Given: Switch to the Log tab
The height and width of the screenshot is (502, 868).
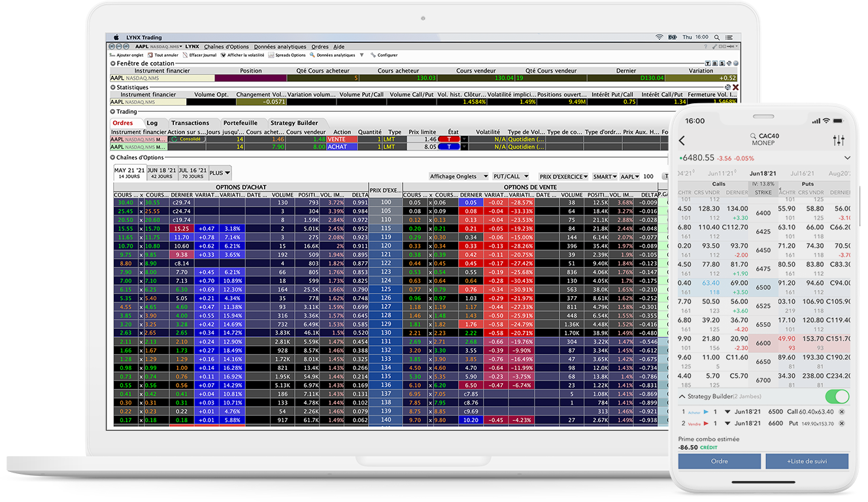Looking at the screenshot, I should click(152, 123).
